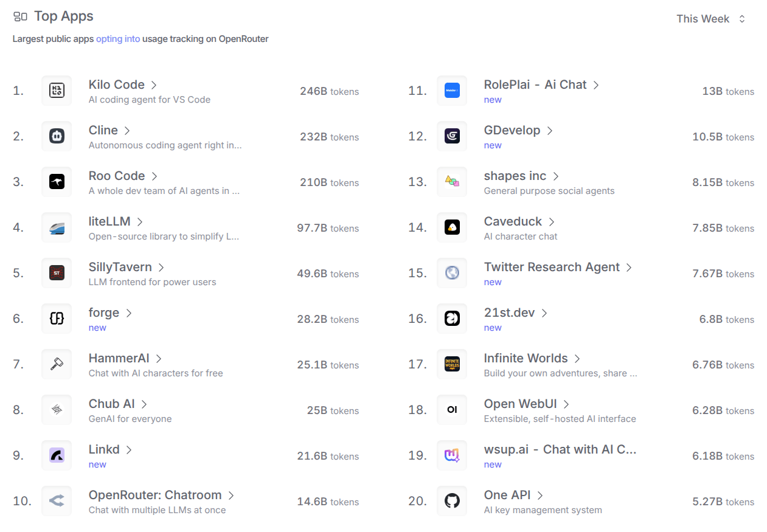Open the SillyTavern app link
The image size is (767, 532).
tap(127, 267)
